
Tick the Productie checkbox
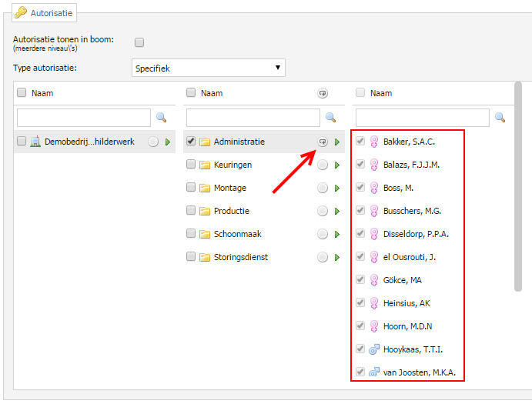click(x=191, y=211)
